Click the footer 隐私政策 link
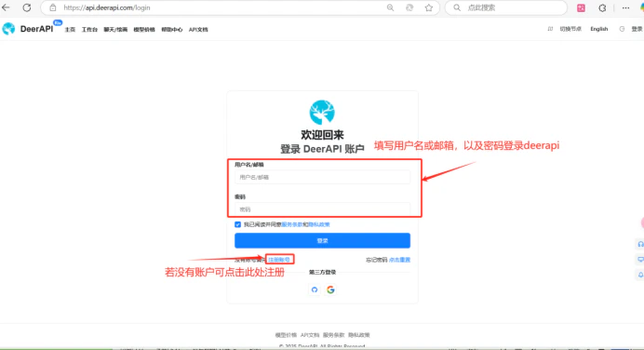The image size is (644, 350). click(x=359, y=335)
